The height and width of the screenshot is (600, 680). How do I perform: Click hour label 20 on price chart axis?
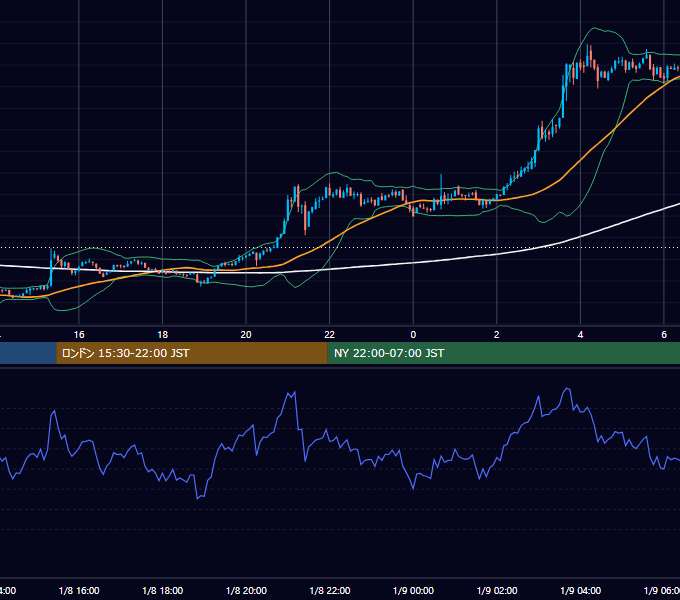point(246,335)
